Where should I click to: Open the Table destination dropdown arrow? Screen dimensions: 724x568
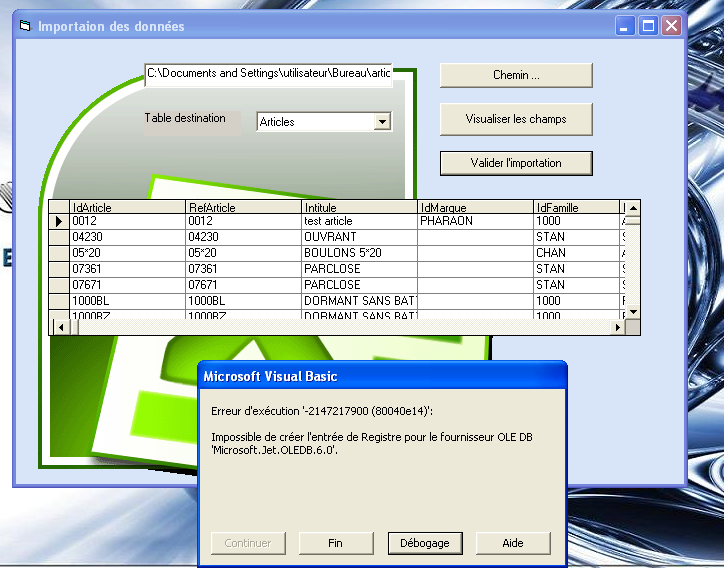click(382, 122)
